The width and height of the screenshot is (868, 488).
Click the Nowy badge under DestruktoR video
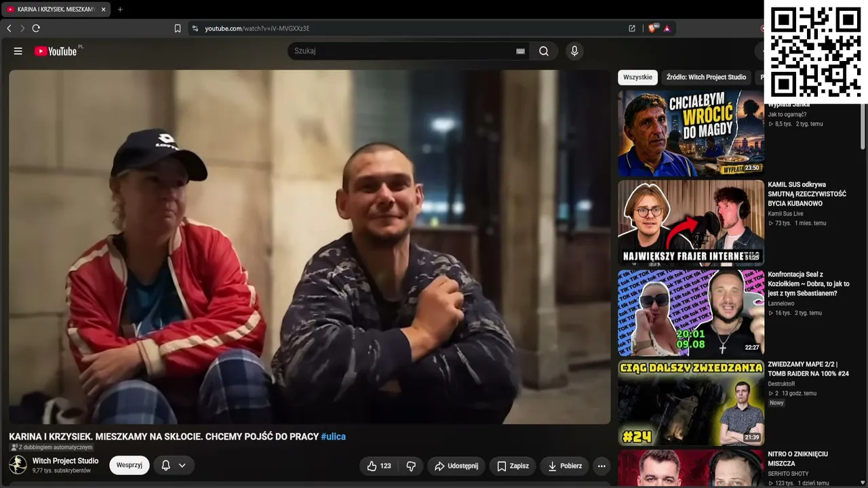[776, 403]
